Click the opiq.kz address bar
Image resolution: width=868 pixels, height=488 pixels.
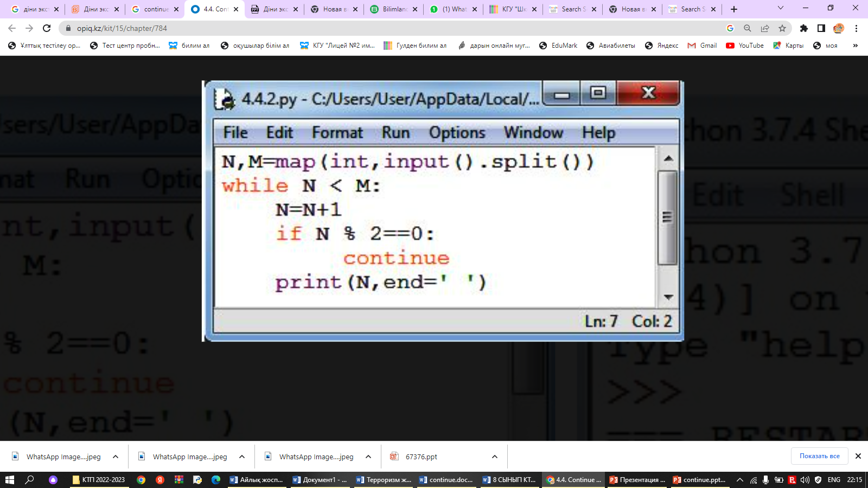click(x=393, y=28)
